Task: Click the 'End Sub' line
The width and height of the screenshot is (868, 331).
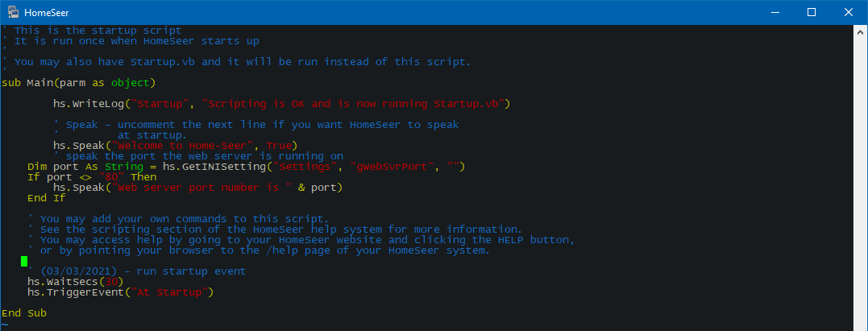Action: (x=24, y=314)
